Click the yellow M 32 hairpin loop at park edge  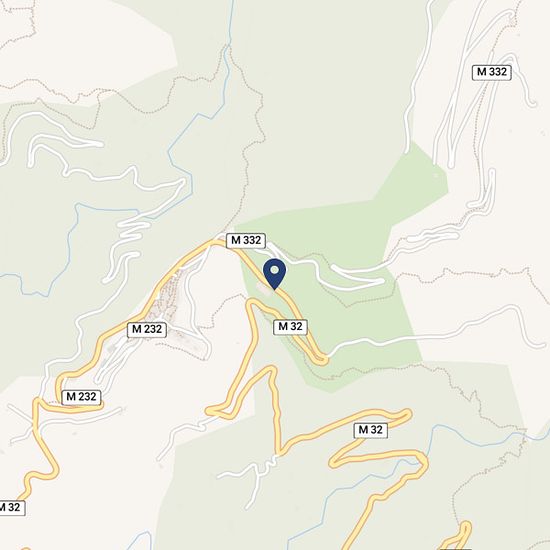pyautogui.click(x=321, y=360)
